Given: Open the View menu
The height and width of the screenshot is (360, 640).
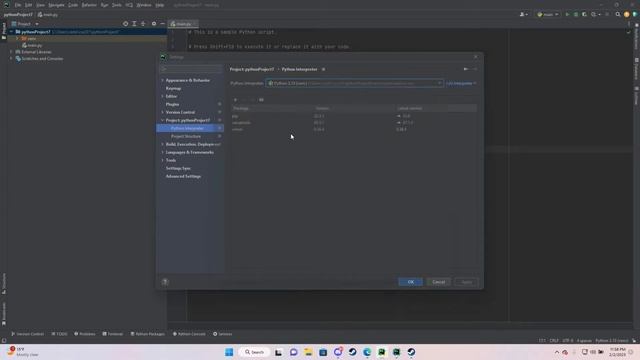Looking at the screenshot, I should pos(40,5).
